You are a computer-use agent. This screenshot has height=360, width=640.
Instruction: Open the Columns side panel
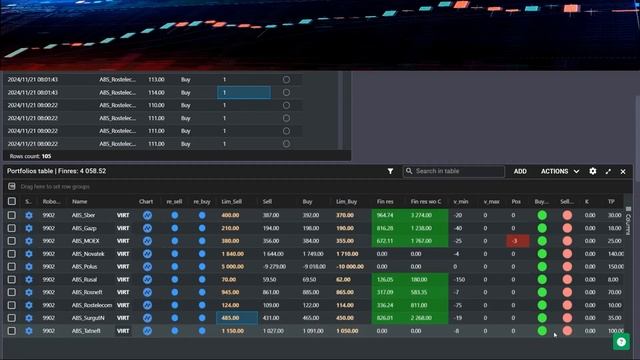pyautogui.click(x=628, y=221)
